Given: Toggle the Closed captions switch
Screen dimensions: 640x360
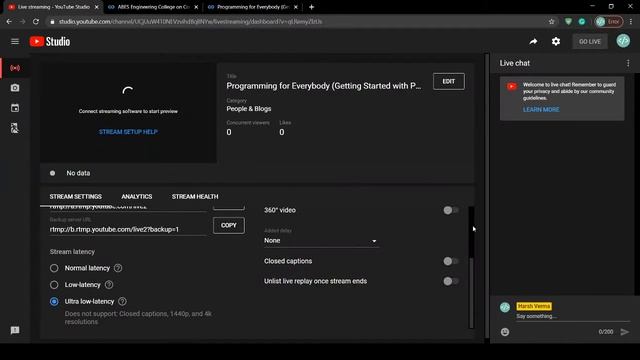Looking at the screenshot, I should (x=451, y=261).
